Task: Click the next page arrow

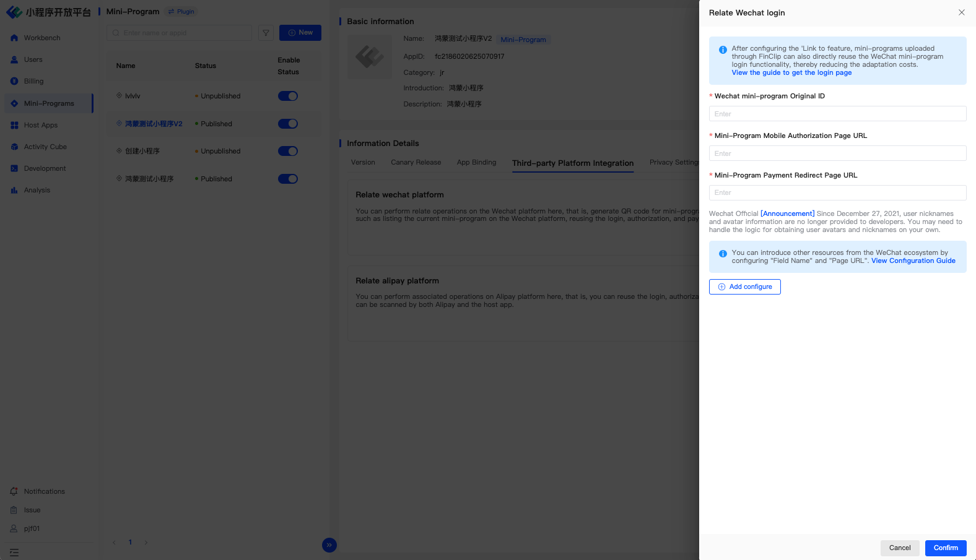Action: pyautogui.click(x=146, y=543)
